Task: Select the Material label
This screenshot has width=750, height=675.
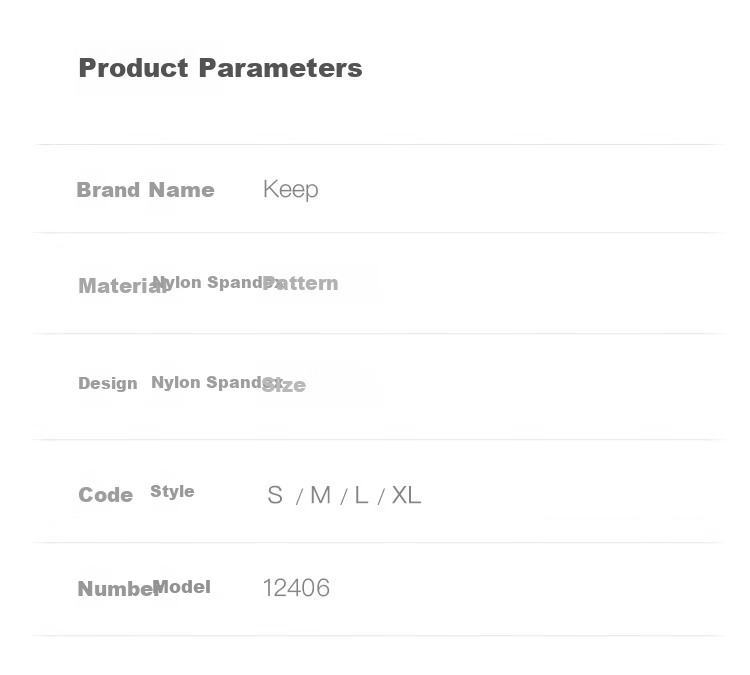Action: 122,286
